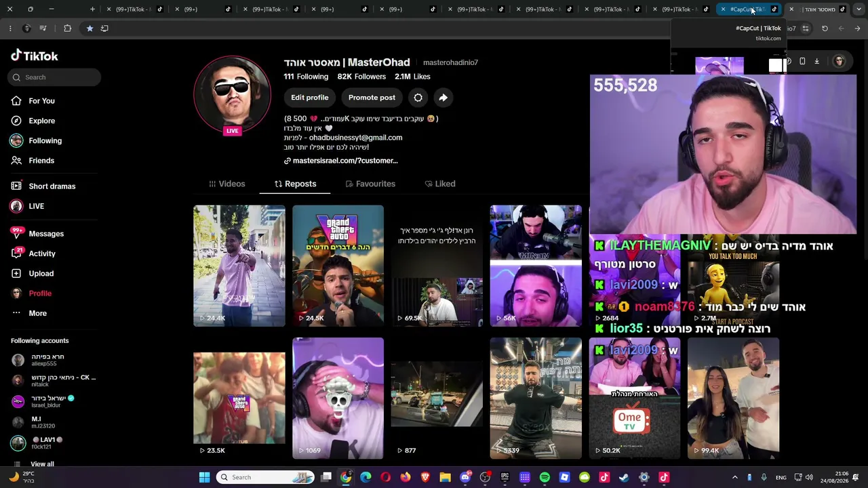
Task: Open the repost video with 24.4K views
Action: 239,266
